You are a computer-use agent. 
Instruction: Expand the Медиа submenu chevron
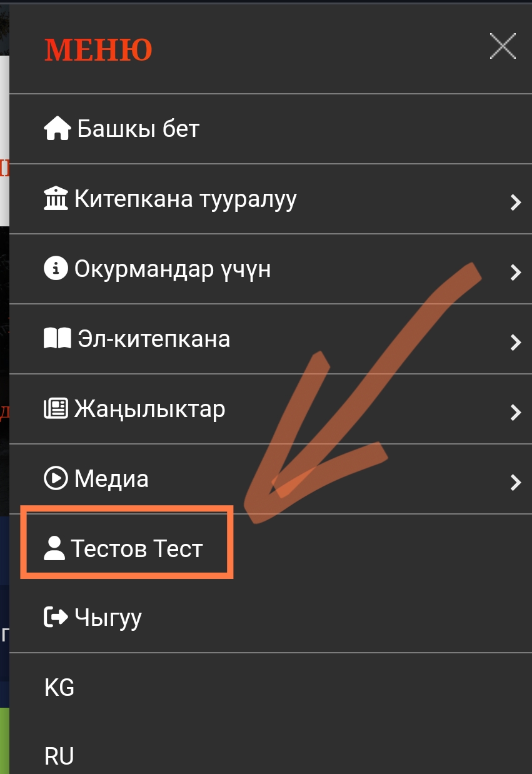coord(515,482)
